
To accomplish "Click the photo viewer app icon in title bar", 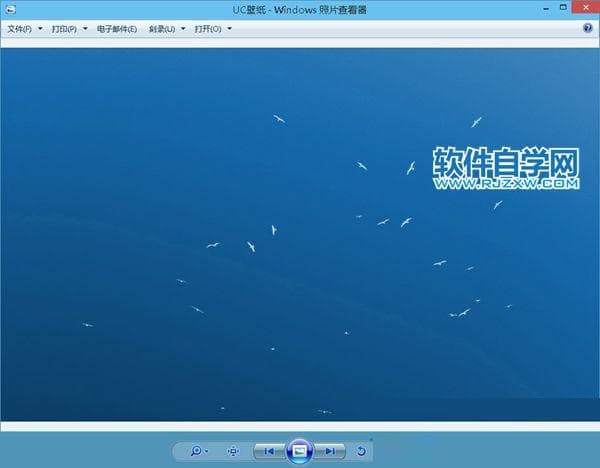I will point(9,9).
